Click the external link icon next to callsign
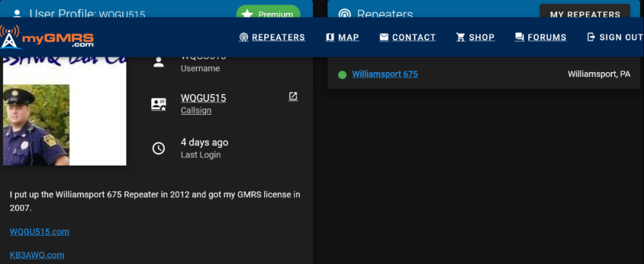 (x=293, y=97)
